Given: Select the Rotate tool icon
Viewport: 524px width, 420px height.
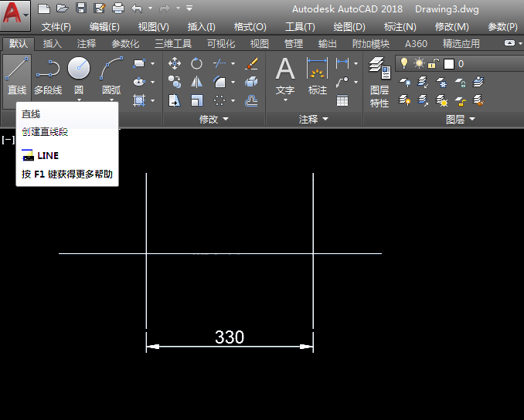Looking at the screenshot, I should (x=196, y=63).
